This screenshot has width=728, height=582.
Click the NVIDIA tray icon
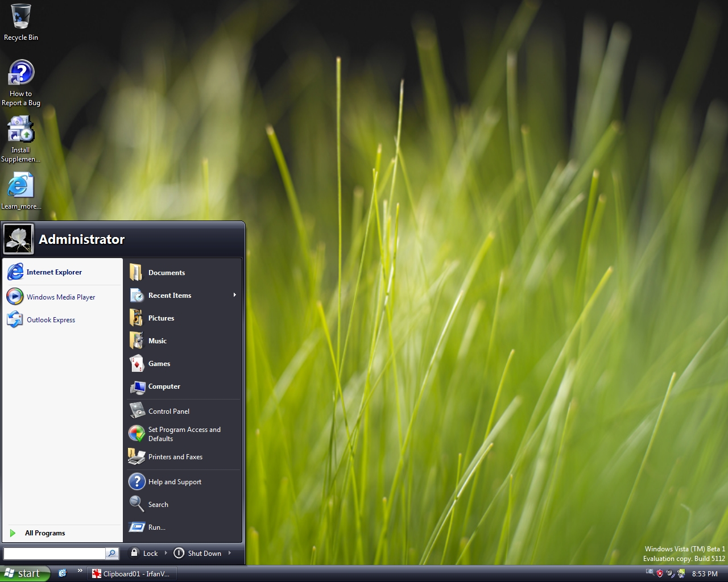click(681, 573)
